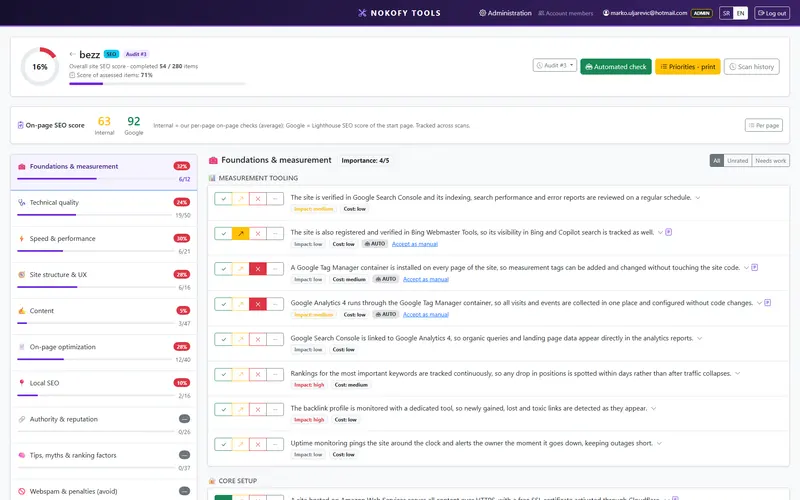This screenshot has width=800, height=500.
Task: Accept Google Tag Manager result as manual
Action: [x=426, y=279]
